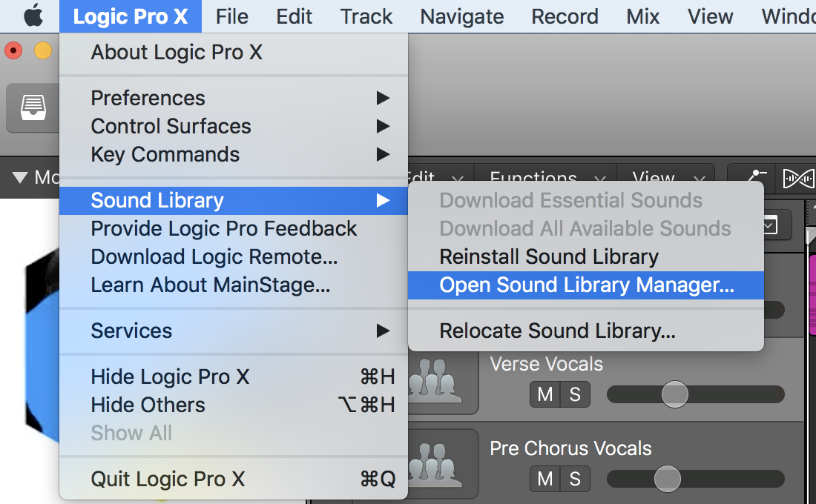Solo the Pre Chorus Vocals track
This screenshot has width=816, height=504.
576,479
